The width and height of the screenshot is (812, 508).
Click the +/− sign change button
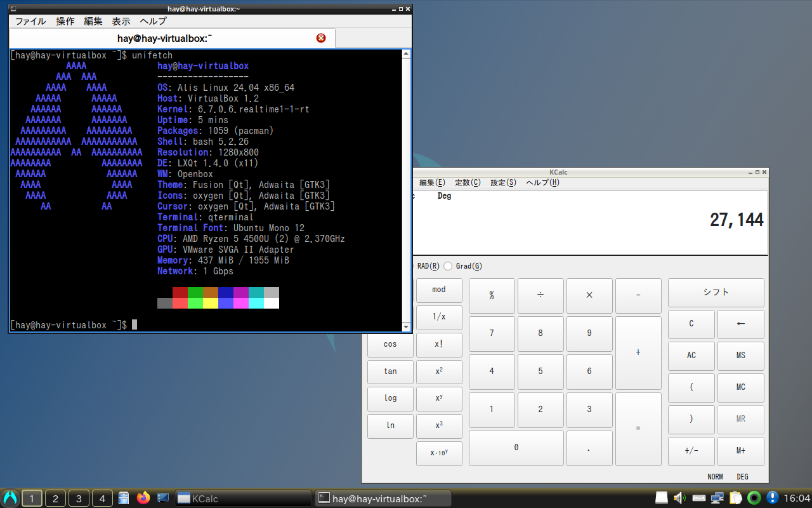click(691, 451)
